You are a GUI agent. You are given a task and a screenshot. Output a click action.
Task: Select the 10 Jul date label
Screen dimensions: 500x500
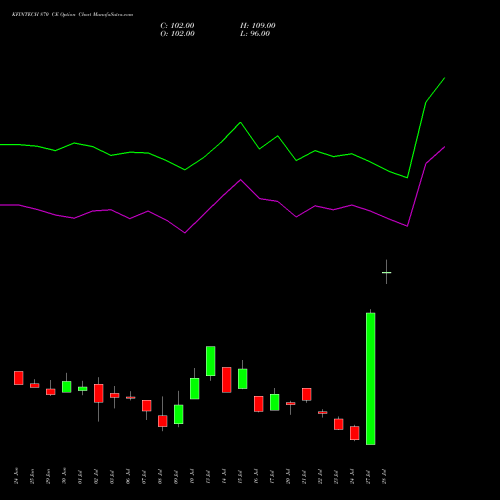192,477
